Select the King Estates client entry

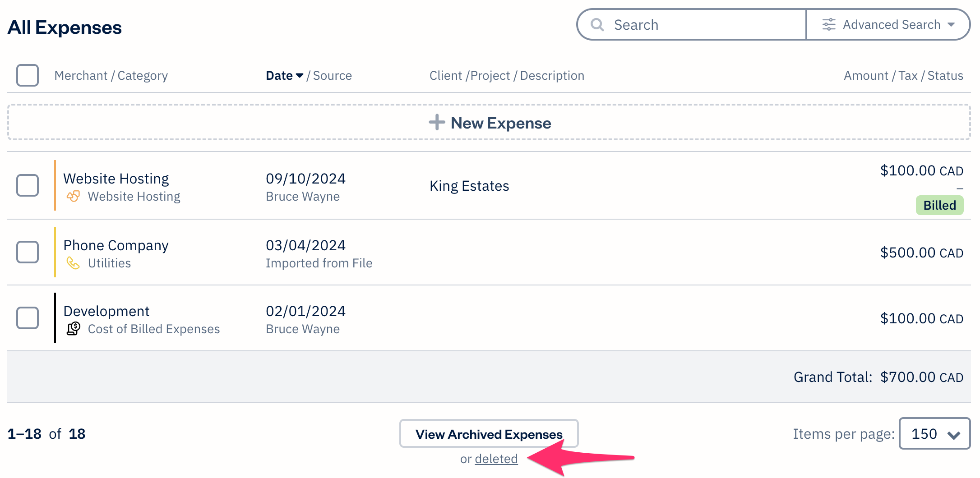click(469, 185)
